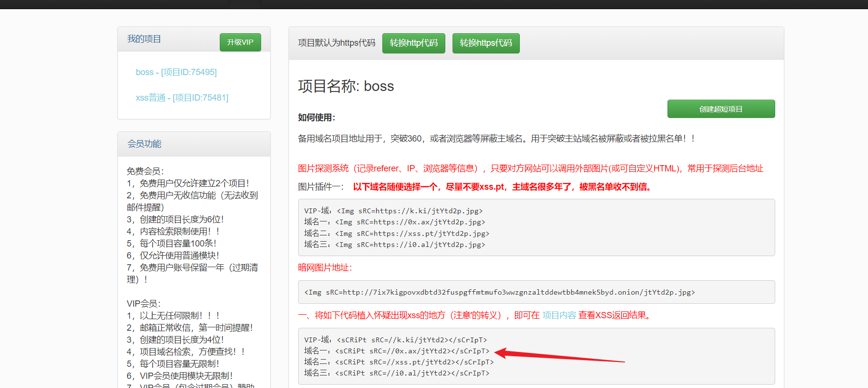Click the 会员功能 panel heading

[x=144, y=144]
